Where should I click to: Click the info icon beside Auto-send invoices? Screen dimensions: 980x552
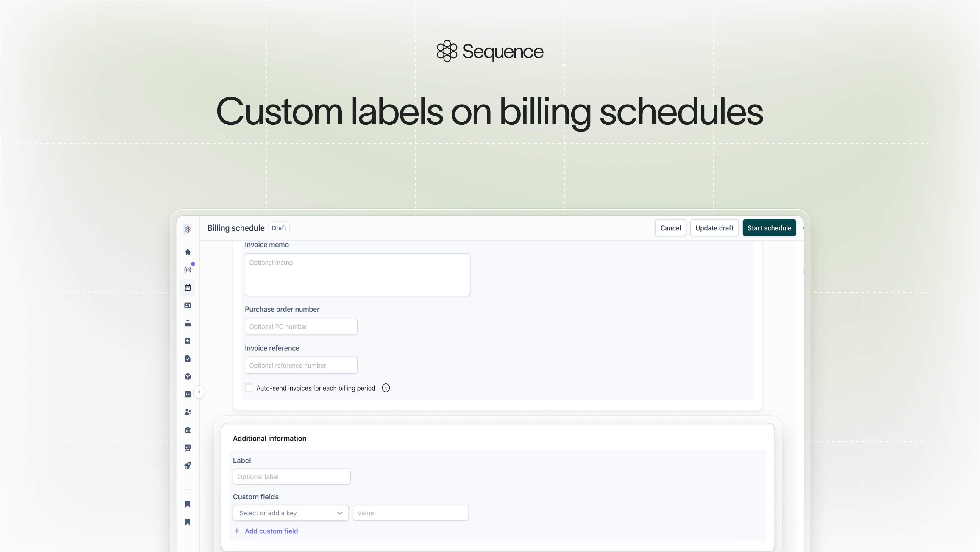click(x=386, y=388)
